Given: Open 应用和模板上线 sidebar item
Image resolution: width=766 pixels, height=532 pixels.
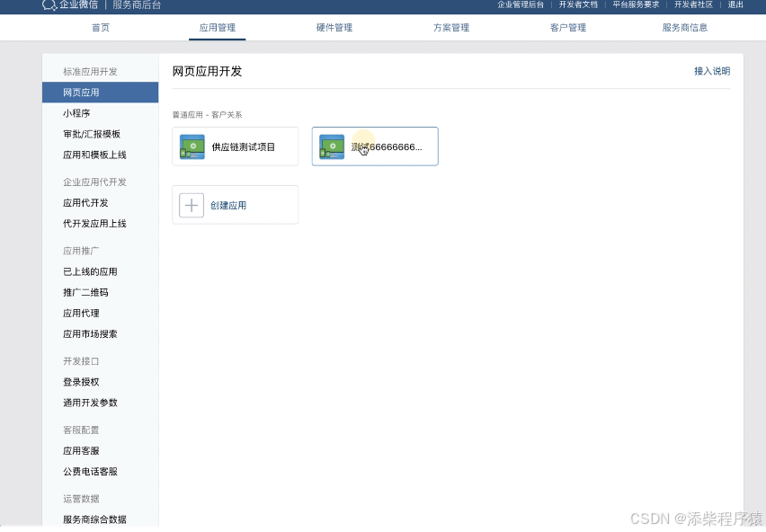Looking at the screenshot, I should [x=94, y=155].
